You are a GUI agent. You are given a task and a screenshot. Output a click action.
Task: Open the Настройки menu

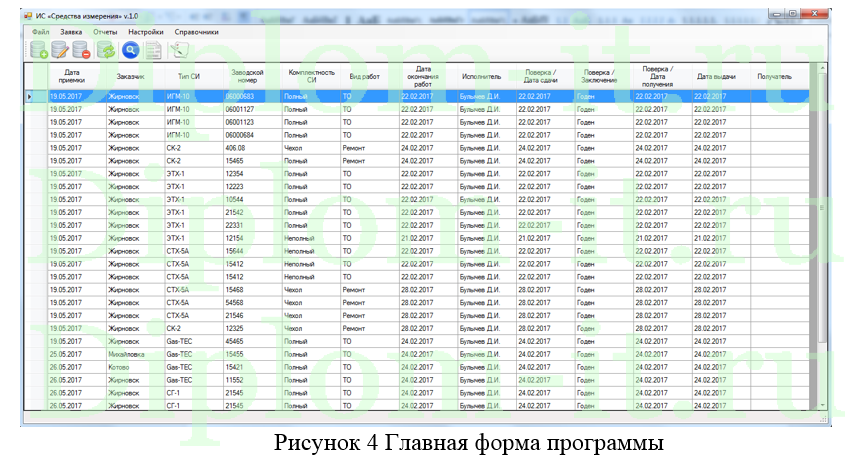click(146, 32)
